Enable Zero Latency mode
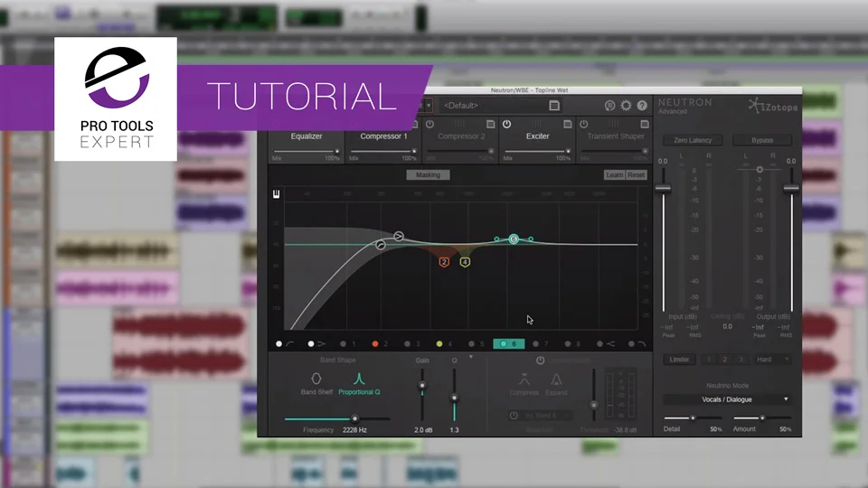This screenshot has width=868, height=488. coord(693,141)
